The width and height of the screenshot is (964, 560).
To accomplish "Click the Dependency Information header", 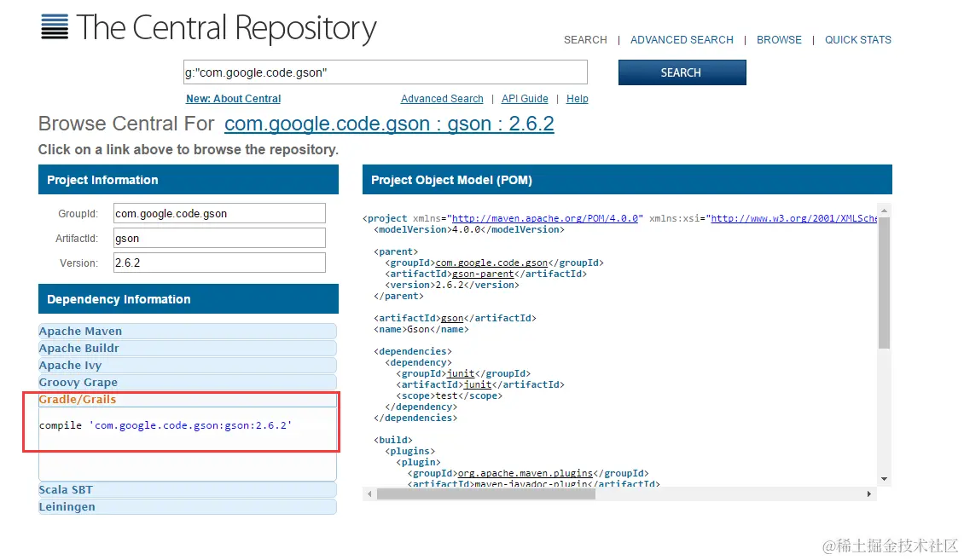I will [x=189, y=299].
